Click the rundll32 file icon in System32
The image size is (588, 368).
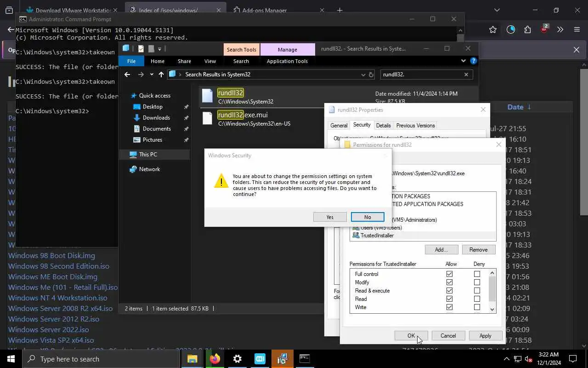(x=208, y=96)
